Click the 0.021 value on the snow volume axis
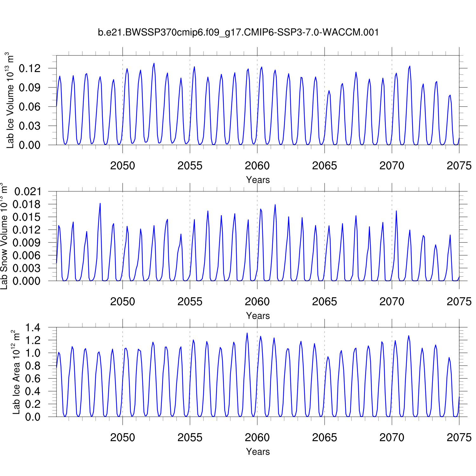Screen dimensions: 476x476 28,191
